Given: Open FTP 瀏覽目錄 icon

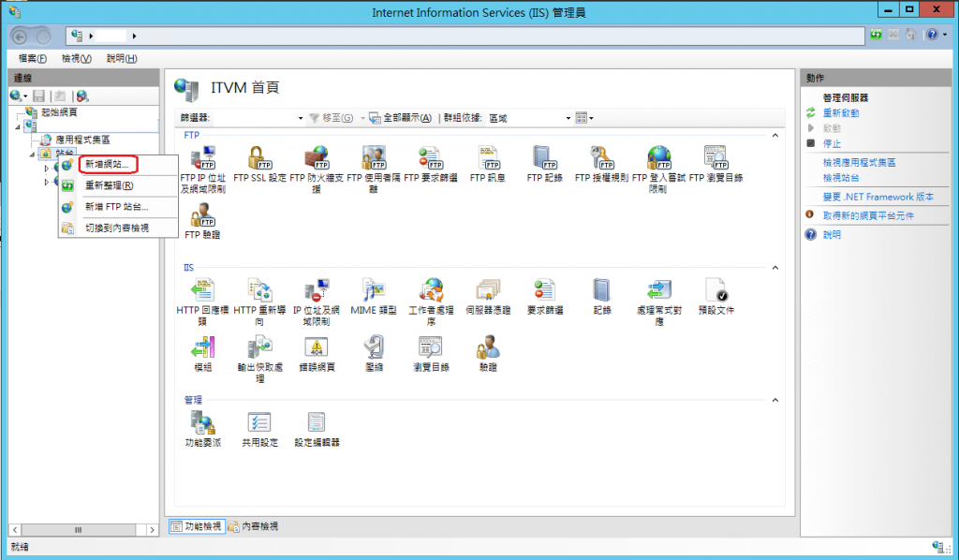Looking at the screenshot, I should point(716,164).
